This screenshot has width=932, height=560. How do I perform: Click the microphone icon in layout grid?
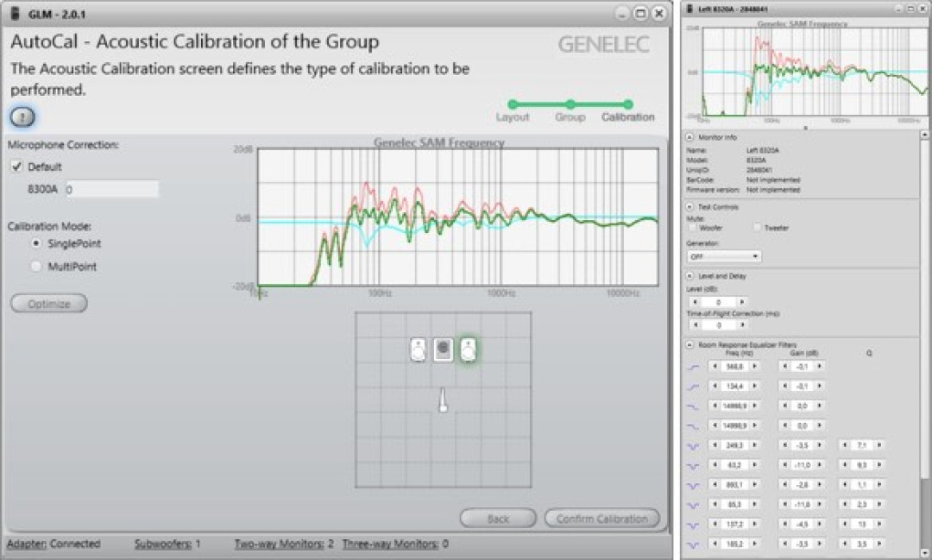pos(443,400)
